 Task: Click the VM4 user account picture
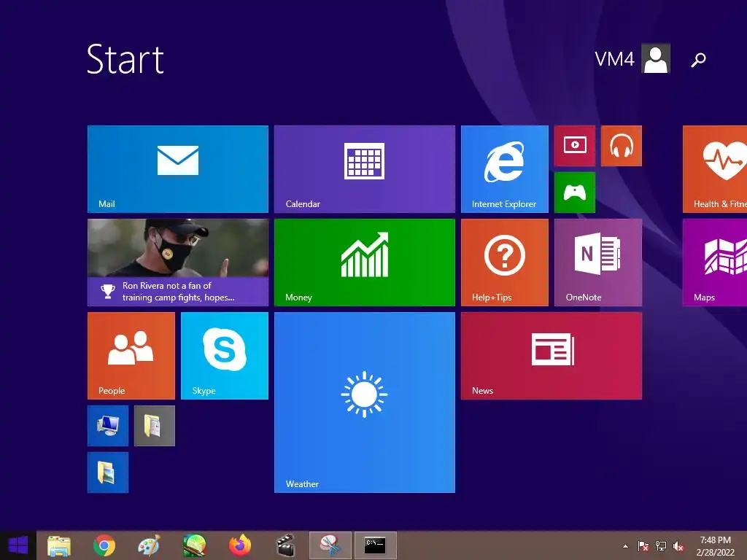(x=656, y=58)
